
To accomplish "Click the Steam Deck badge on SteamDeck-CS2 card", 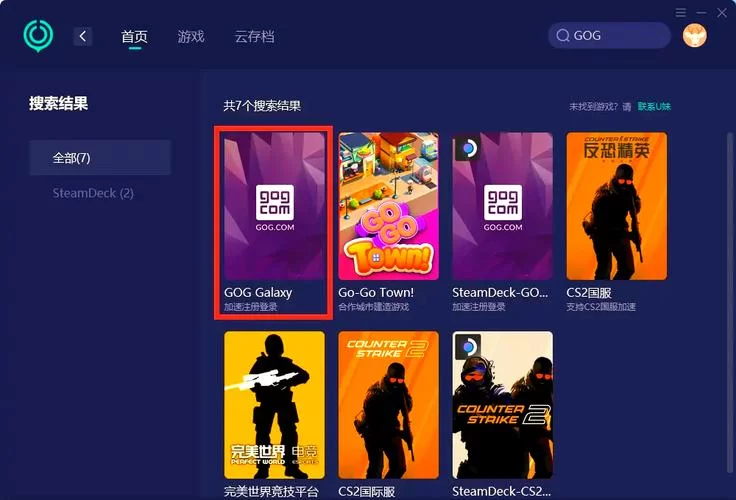I will coord(468,347).
